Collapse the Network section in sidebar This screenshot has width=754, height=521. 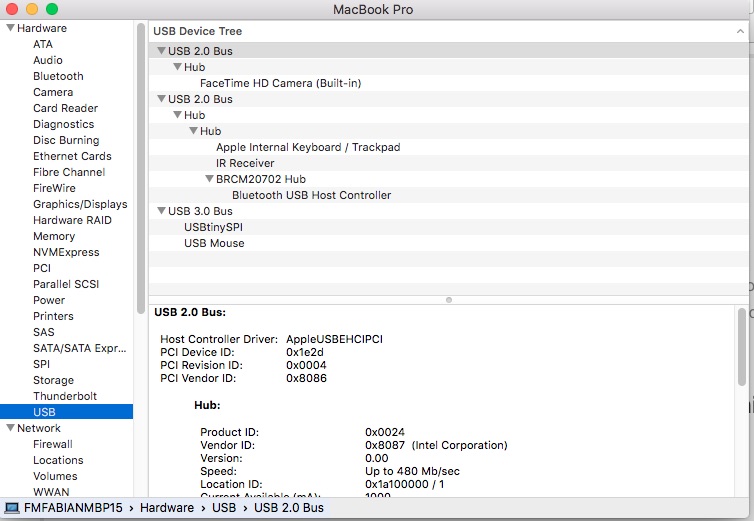[10, 428]
